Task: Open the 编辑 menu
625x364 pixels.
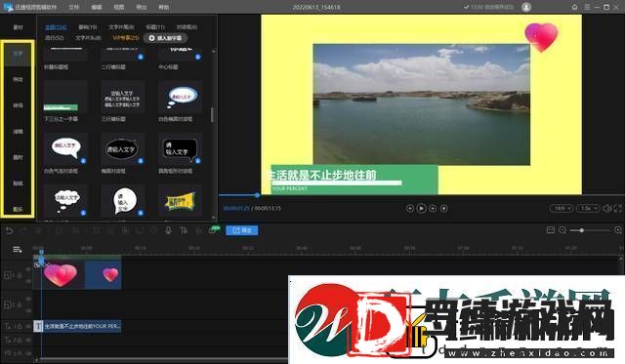Action: (x=96, y=7)
